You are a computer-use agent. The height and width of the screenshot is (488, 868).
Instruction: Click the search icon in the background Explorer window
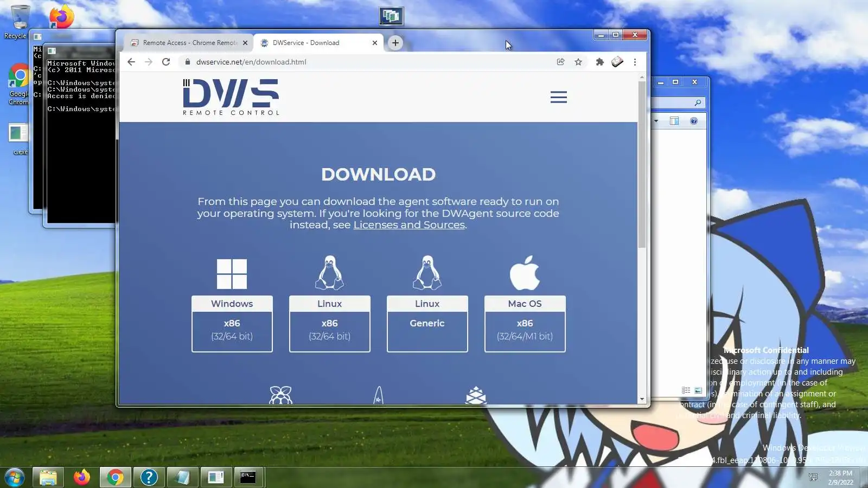698,102
